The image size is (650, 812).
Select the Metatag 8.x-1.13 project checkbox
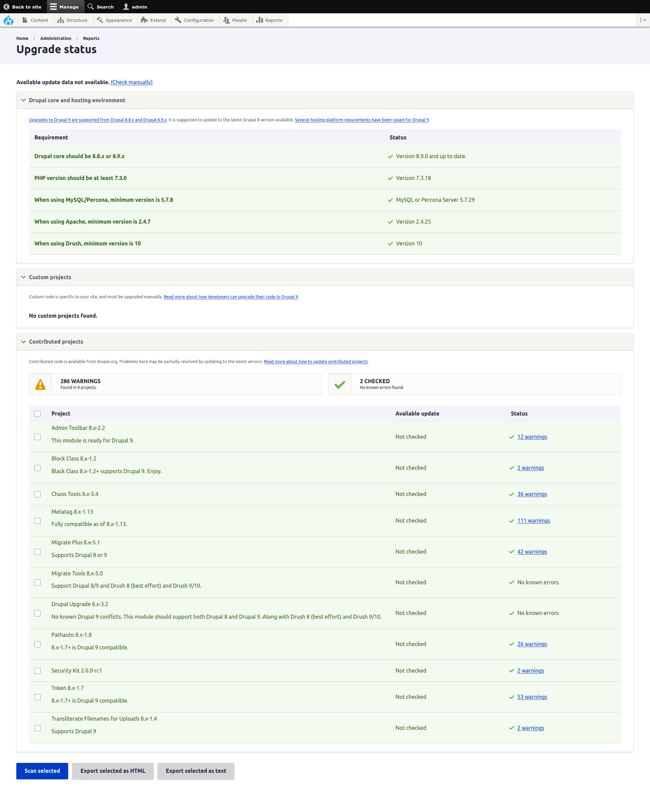pos(37,521)
